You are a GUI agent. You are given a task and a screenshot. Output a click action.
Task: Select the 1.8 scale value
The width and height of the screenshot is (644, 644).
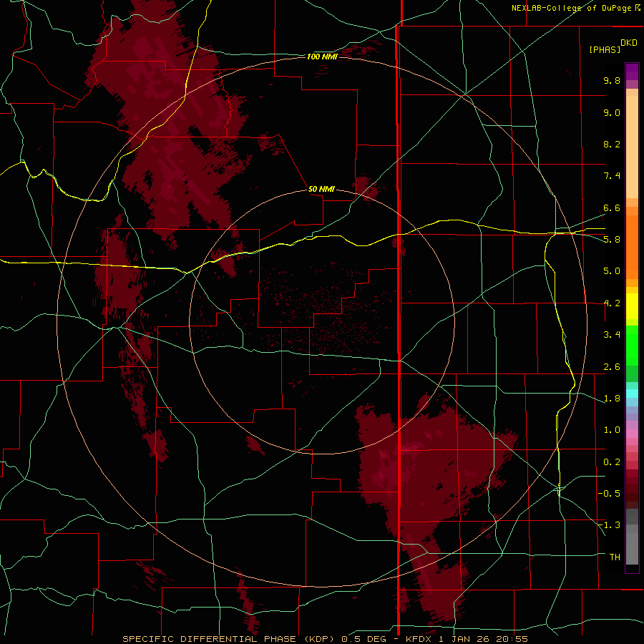[x=612, y=399]
